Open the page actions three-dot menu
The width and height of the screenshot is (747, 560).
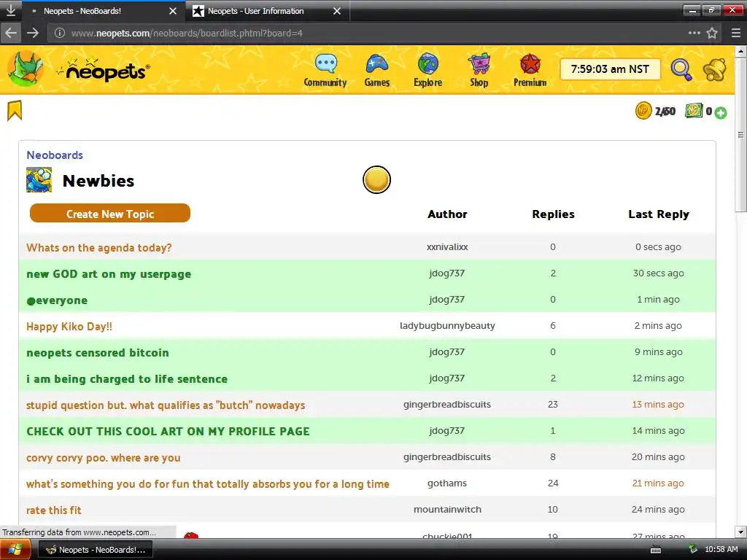[x=694, y=33]
